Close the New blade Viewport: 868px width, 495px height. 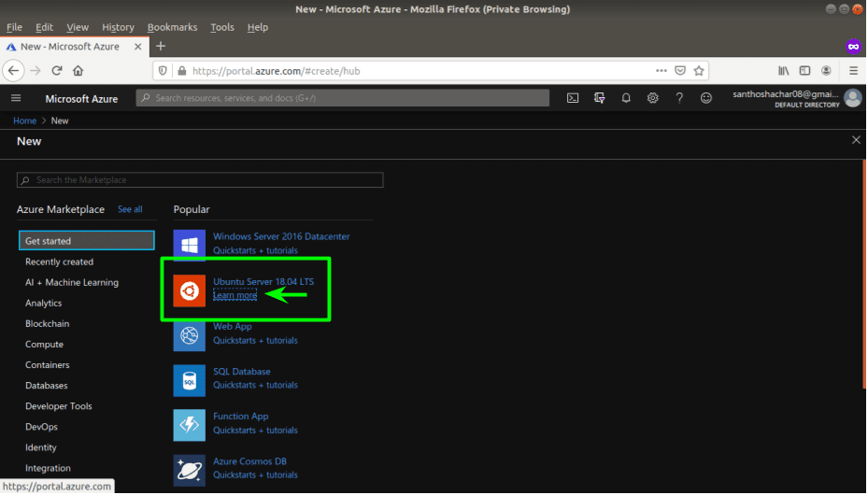tap(856, 140)
